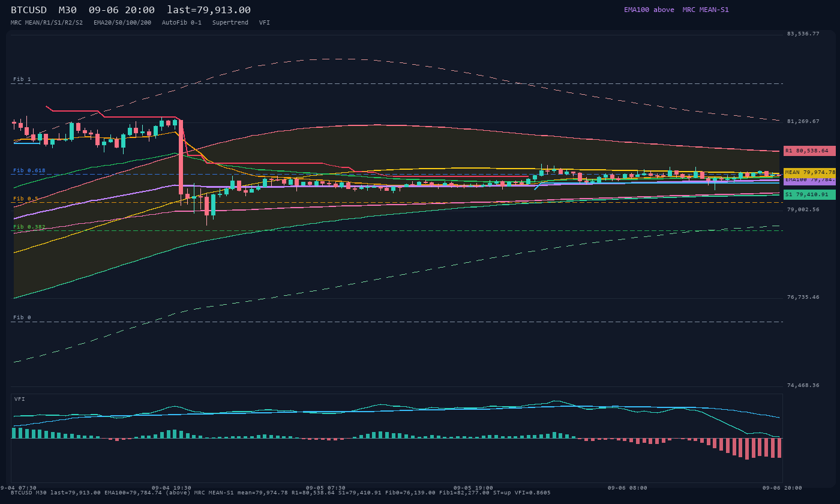Select the EMA20/50/100/200 indicator legend

point(122,23)
